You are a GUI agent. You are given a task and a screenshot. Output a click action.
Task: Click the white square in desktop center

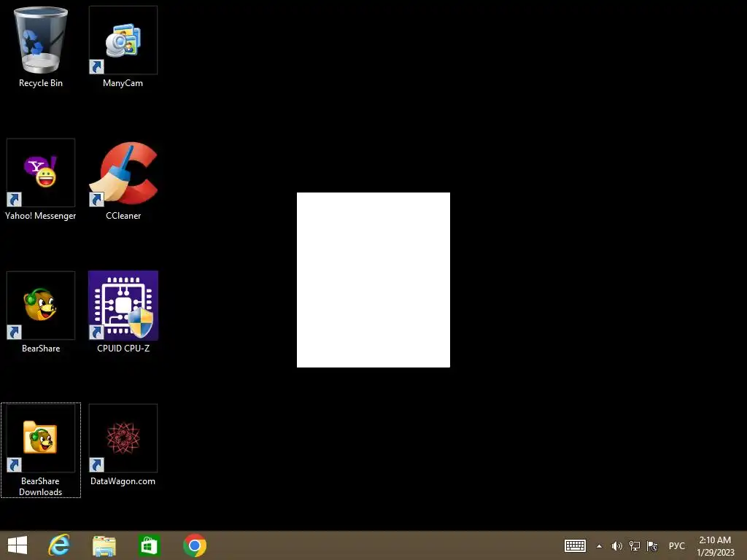click(373, 280)
